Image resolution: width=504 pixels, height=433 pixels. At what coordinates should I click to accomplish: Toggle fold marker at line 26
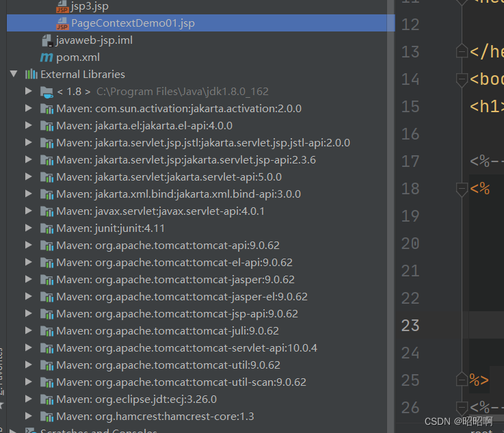pos(462,408)
